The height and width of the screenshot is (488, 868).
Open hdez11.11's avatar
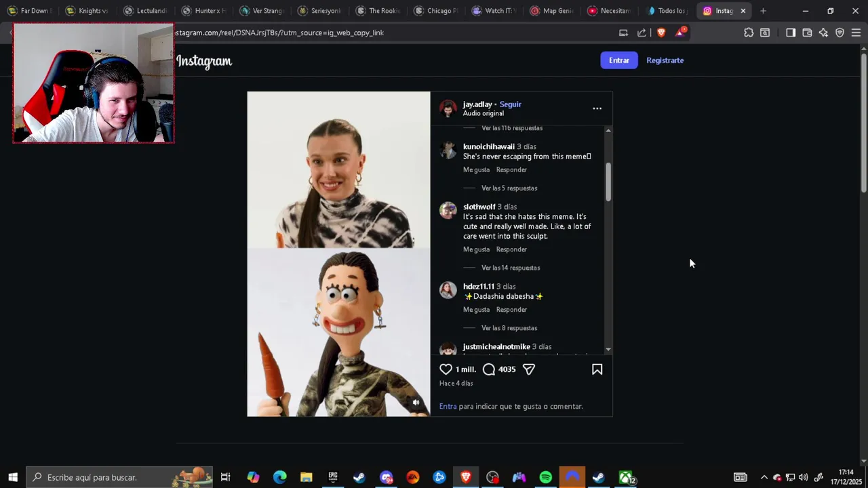448,290
